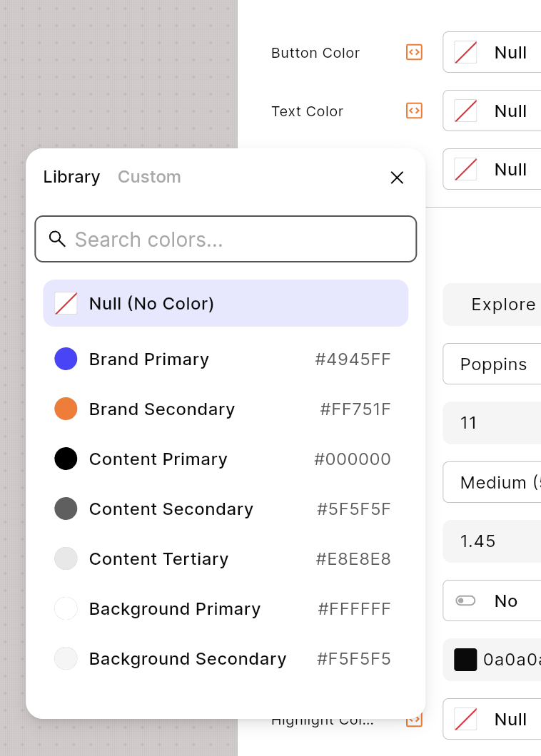Click the Null swatch icon in Button Color field
This screenshot has height=756, width=541.
pyautogui.click(x=465, y=52)
